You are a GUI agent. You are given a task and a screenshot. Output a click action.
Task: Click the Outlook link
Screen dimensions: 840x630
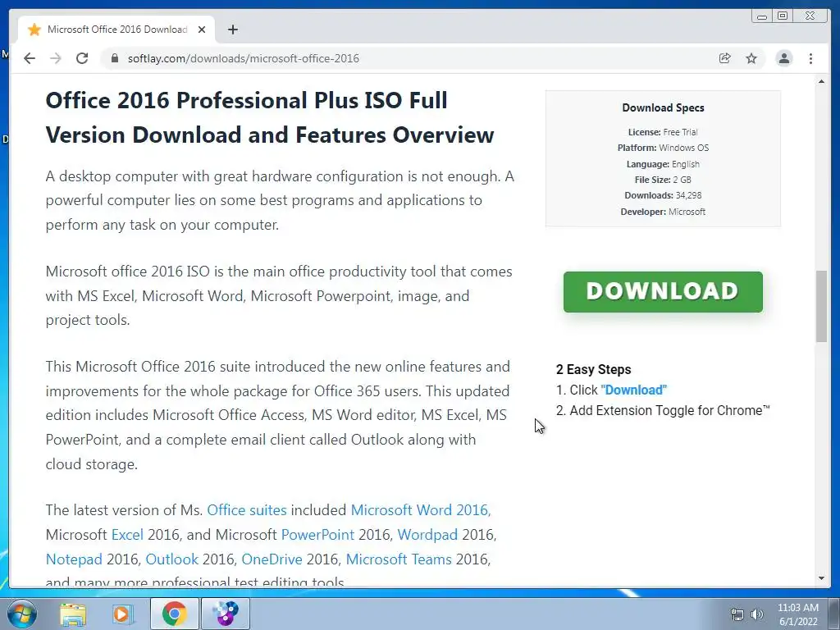(172, 559)
